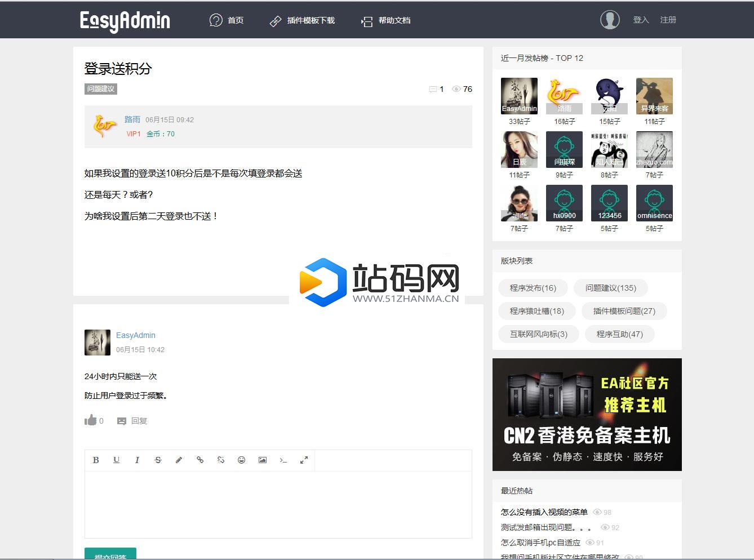Image resolution: width=754 pixels, height=560 pixels.
Task: Click the EasyAdmin logo
Action: (125, 21)
